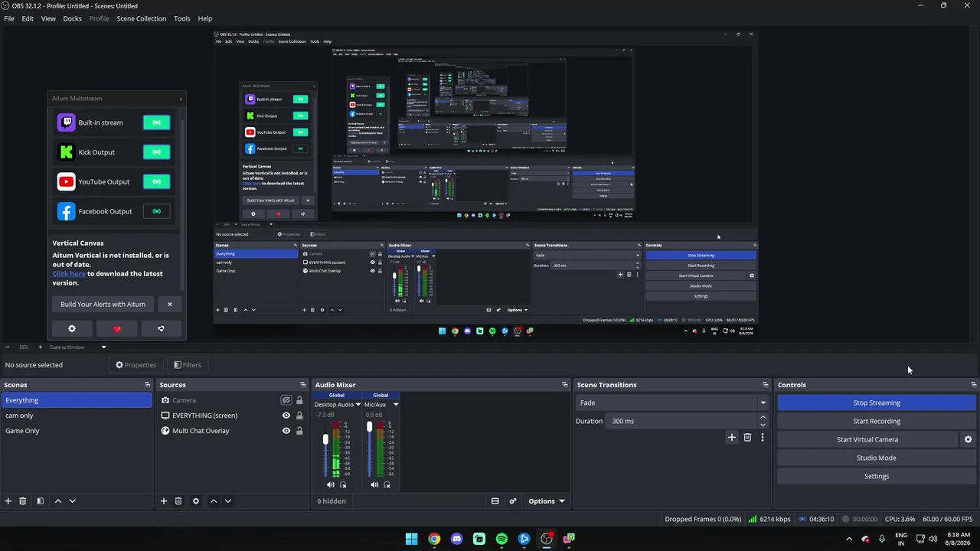Follow the Click here download link
This screenshot has height=551, width=980.
click(69, 274)
